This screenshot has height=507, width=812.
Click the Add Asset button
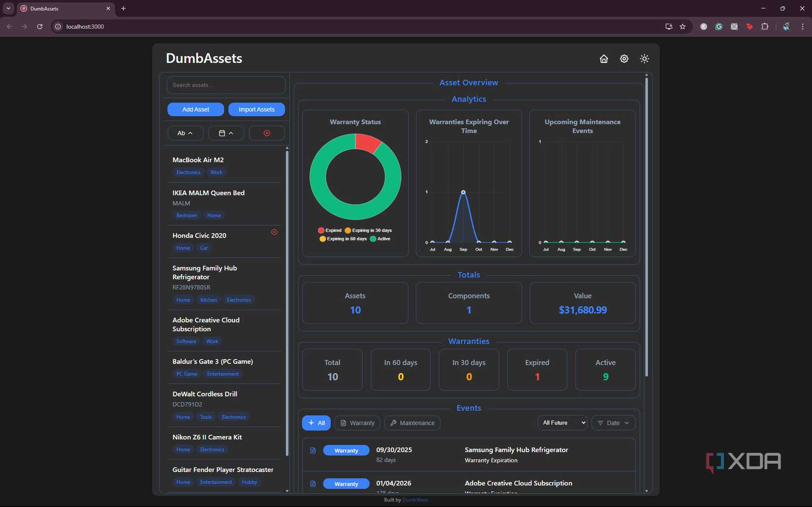pyautogui.click(x=195, y=109)
